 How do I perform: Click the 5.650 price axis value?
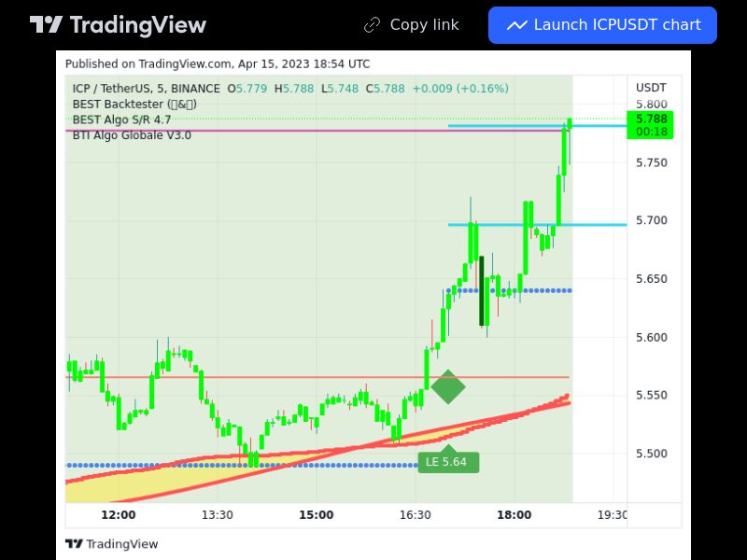click(651, 279)
